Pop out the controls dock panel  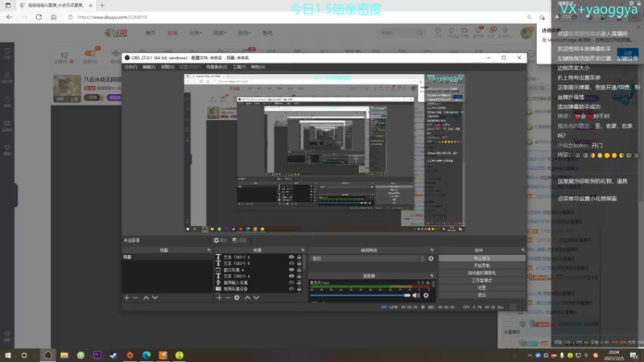pos(522,250)
